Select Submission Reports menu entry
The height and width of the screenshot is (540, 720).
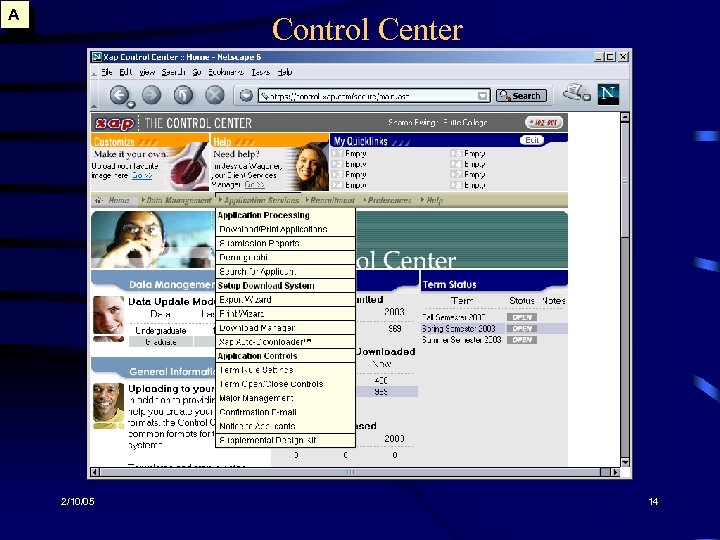pos(285,243)
